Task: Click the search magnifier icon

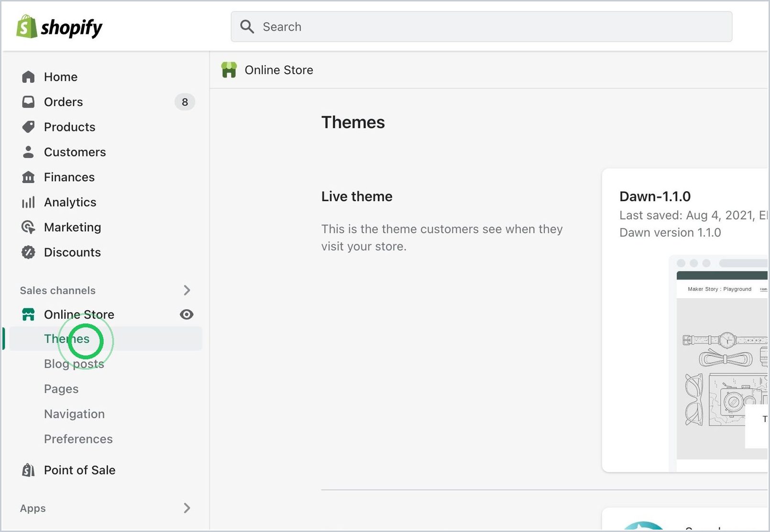Action: tap(247, 27)
